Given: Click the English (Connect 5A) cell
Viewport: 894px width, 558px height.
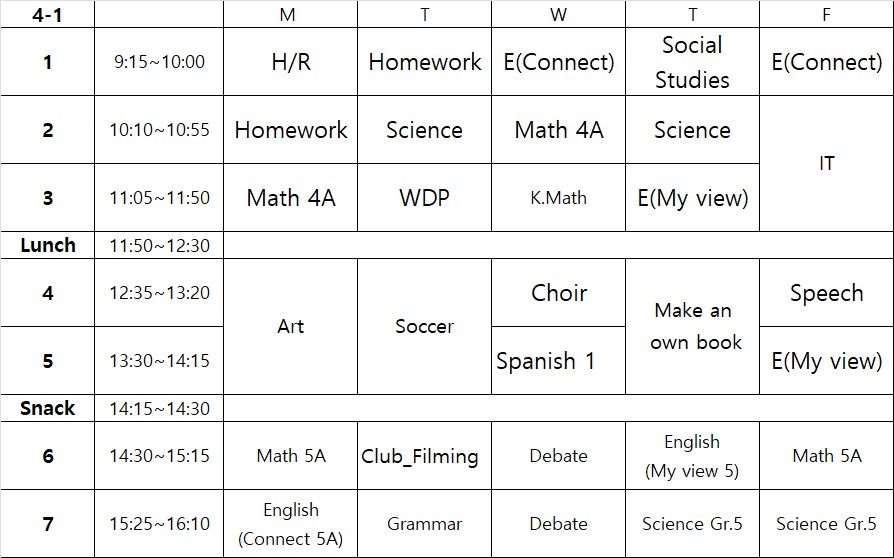Looking at the screenshot, I should 290,524.
